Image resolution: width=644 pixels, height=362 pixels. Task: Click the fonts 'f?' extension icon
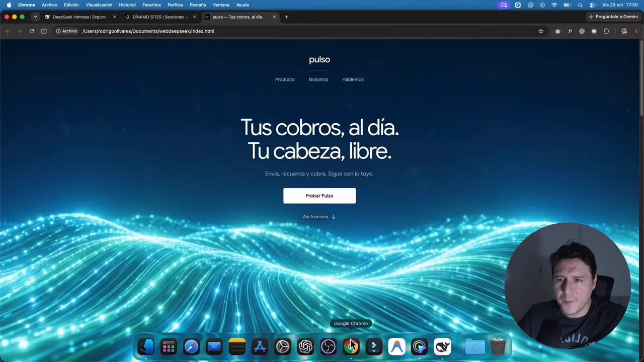pos(570,31)
